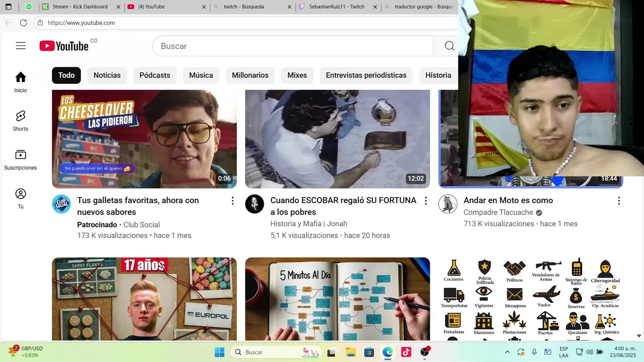Select the Noticias filter chip
Image resolution: width=644 pixels, height=362 pixels.
[x=107, y=75]
